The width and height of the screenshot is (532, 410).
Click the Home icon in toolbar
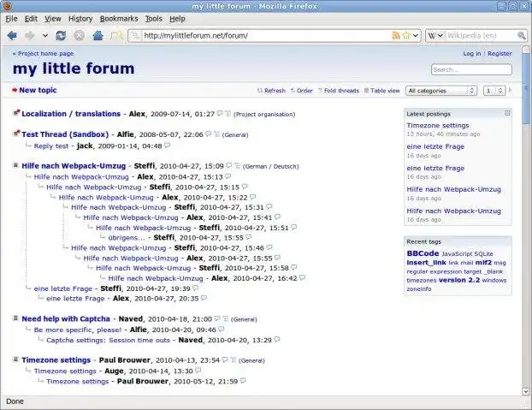98,35
